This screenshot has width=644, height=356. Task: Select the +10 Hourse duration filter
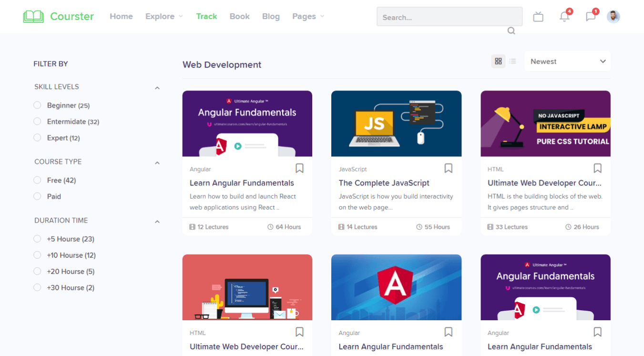coord(37,255)
